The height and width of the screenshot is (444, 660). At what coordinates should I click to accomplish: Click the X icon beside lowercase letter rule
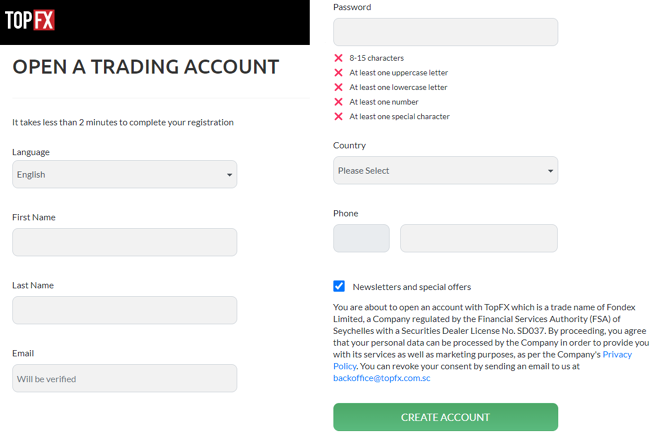pos(338,87)
